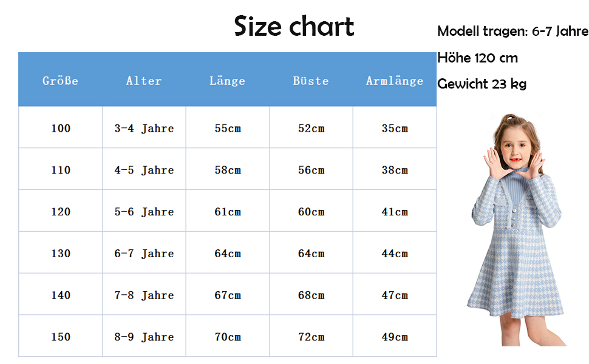This screenshot has width=589, height=364.
Task: Select the Büste column header
Action: click(311, 81)
